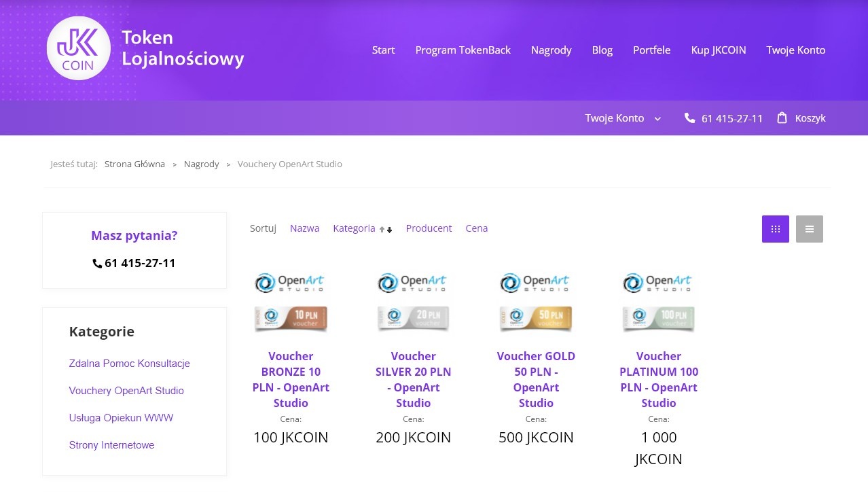Viewport: 868px width, 492px height.
Task: Click the Koszyk cart link text
Action: [810, 118]
